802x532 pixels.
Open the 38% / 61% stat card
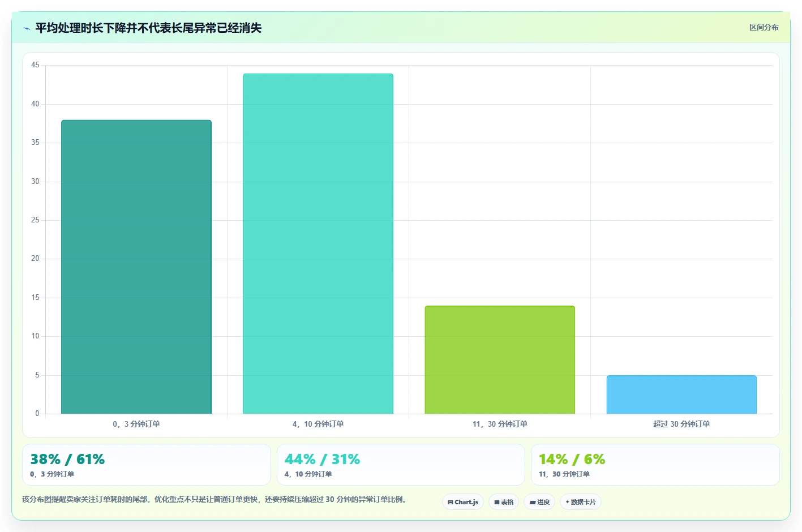coord(147,465)
